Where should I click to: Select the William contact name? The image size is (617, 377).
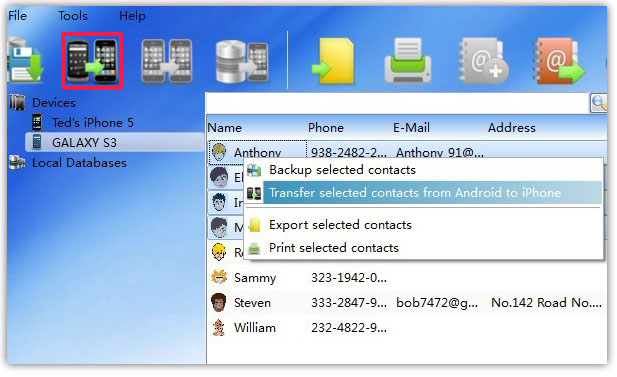tap(255, 328)
